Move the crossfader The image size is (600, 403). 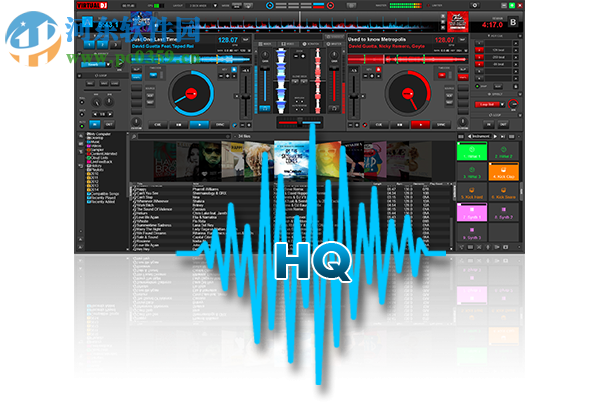pos(300,122)
